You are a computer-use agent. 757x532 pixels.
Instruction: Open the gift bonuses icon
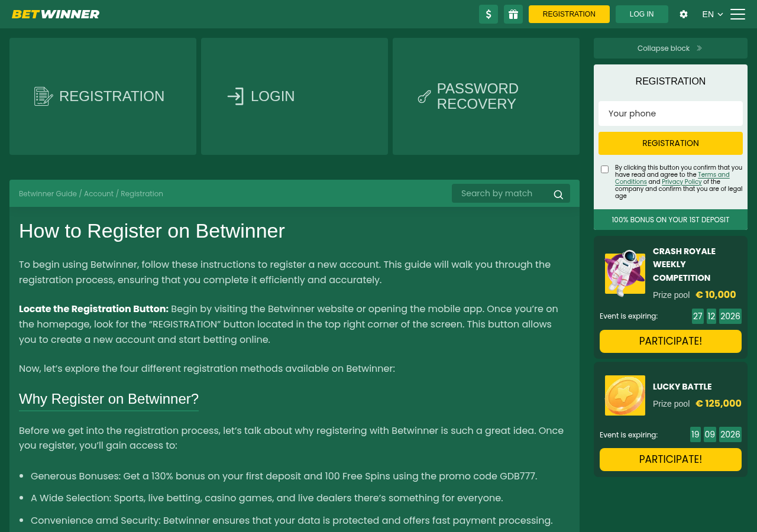pos(513,14)
